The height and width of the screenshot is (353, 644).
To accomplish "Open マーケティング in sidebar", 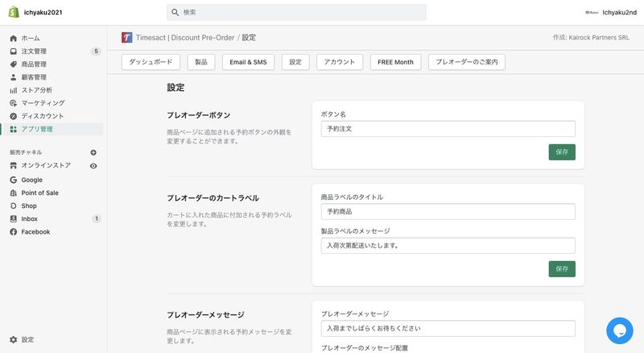I will coord(43,103).
